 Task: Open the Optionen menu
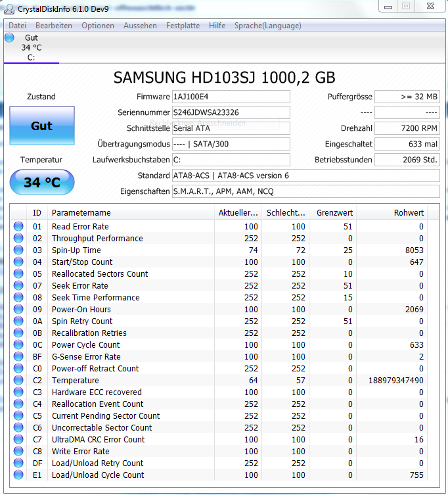click(98, 26)
